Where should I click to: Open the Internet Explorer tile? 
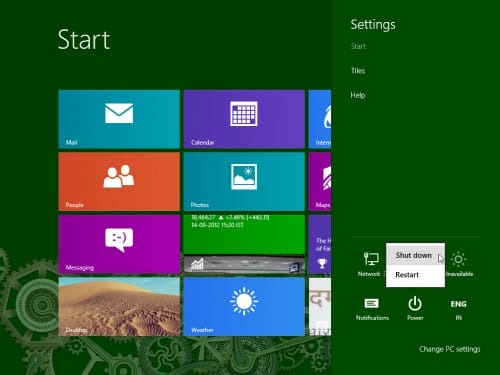(x=320, y=119)
